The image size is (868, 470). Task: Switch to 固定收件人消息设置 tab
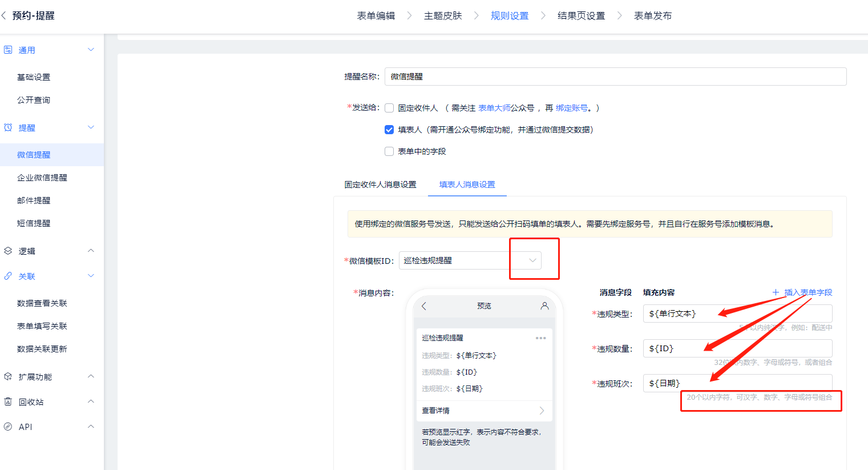tap(380, 184)
